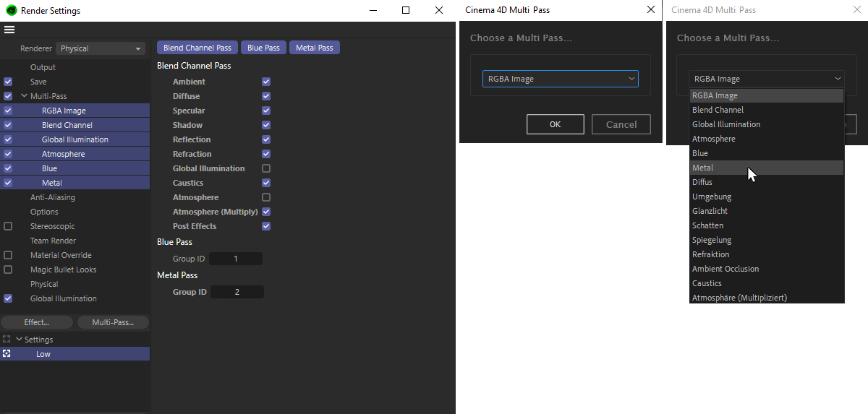868x414 pixels.
Task: Click the Effect... button
Action: click(37, 322)
